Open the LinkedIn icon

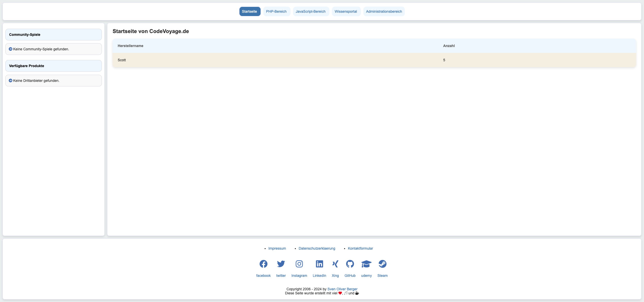click(x=319, y=264)
